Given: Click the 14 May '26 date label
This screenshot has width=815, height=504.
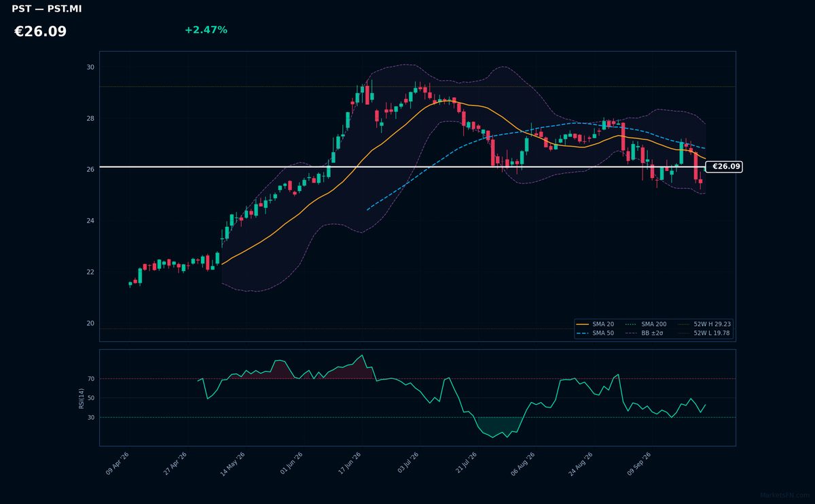Looking at the screenshot, I should point(232,463).
